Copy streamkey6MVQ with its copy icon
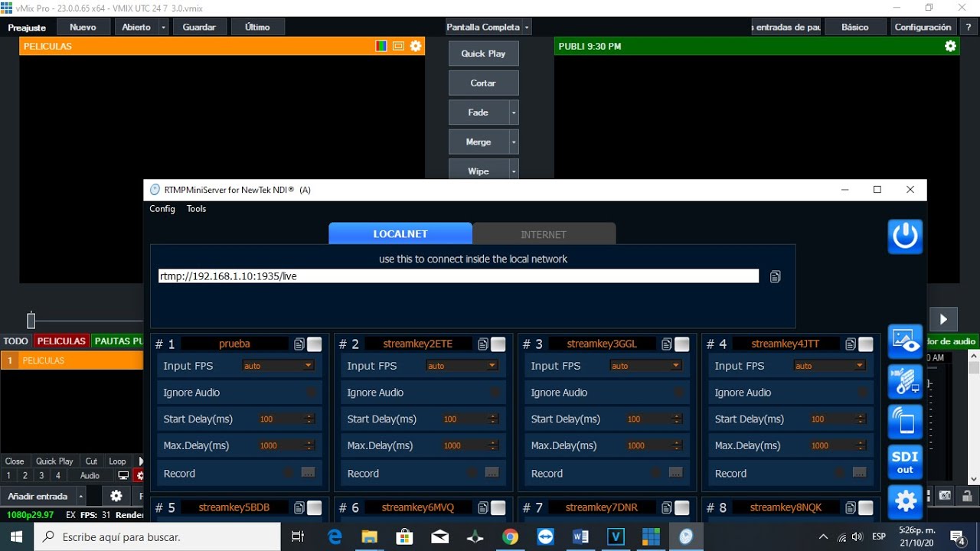The width and height of the screenshot is (980, 551). (x=482, y=507)
